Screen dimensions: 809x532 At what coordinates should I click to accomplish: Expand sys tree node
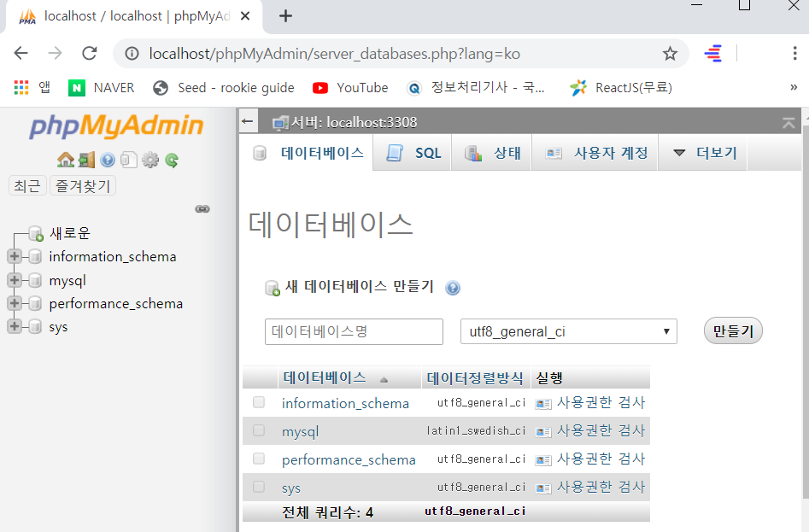(x=15, y=326)
